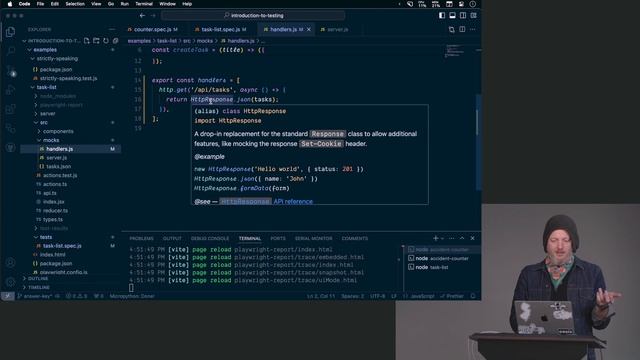Click the command center search field
This screenshot has height=360, width=640.
[x=253, y=16]
